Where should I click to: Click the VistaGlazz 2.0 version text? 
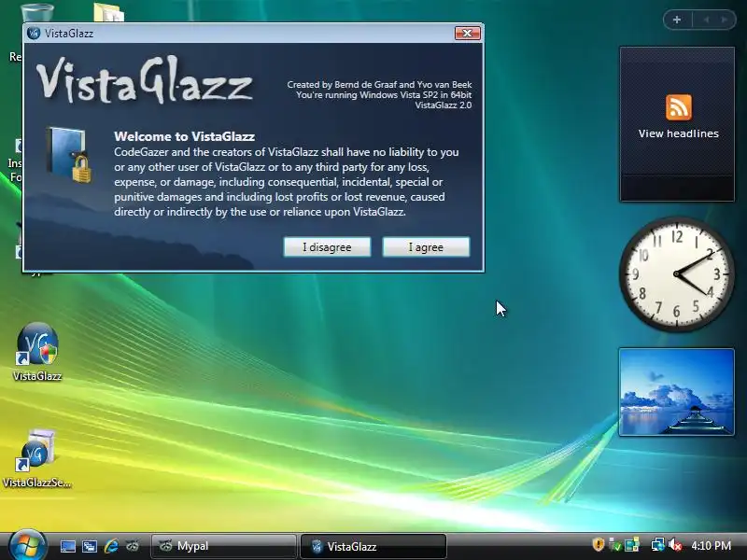443,105
